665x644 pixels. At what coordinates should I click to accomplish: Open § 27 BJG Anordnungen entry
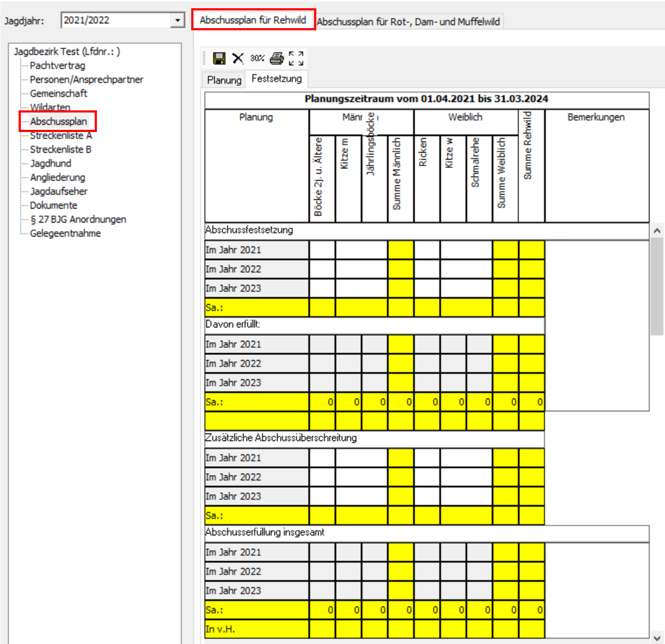tap(78, 219)
